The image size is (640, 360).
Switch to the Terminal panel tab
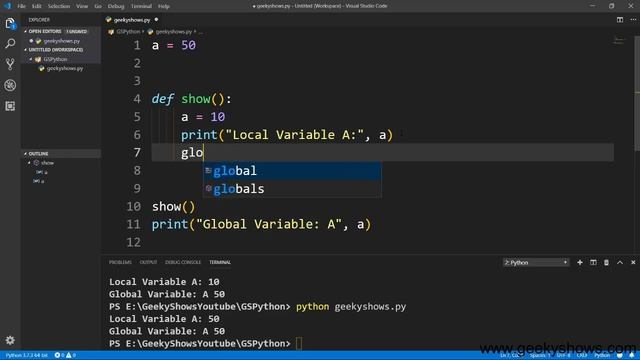(220, 262)
